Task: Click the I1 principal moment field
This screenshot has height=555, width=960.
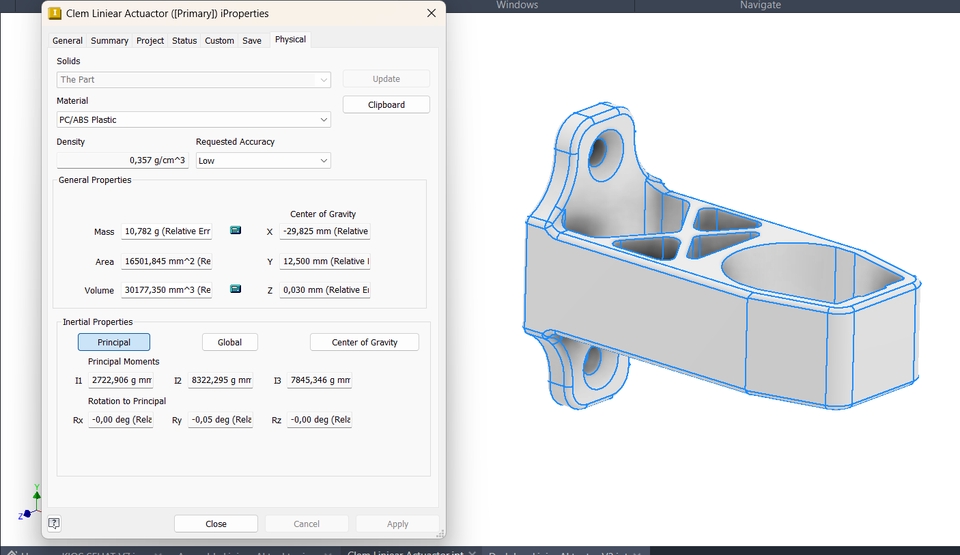Action: tap(121, 380)
